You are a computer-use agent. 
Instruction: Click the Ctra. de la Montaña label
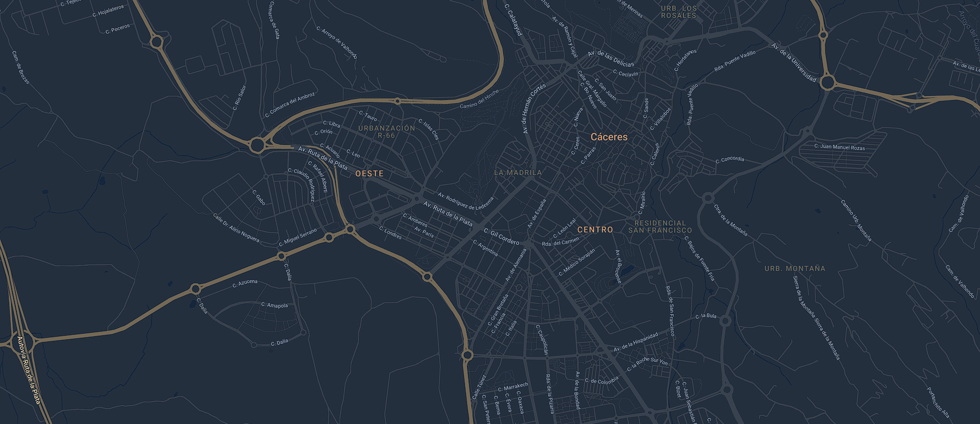[x=730, y=220]
